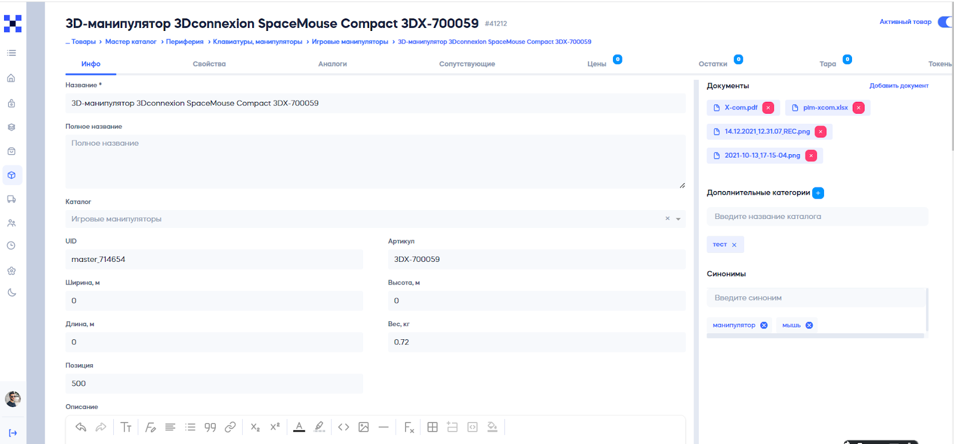Go to Мастер каталог breadcrumb
Screen dimensions: 954x444
[x=131, y=41]
